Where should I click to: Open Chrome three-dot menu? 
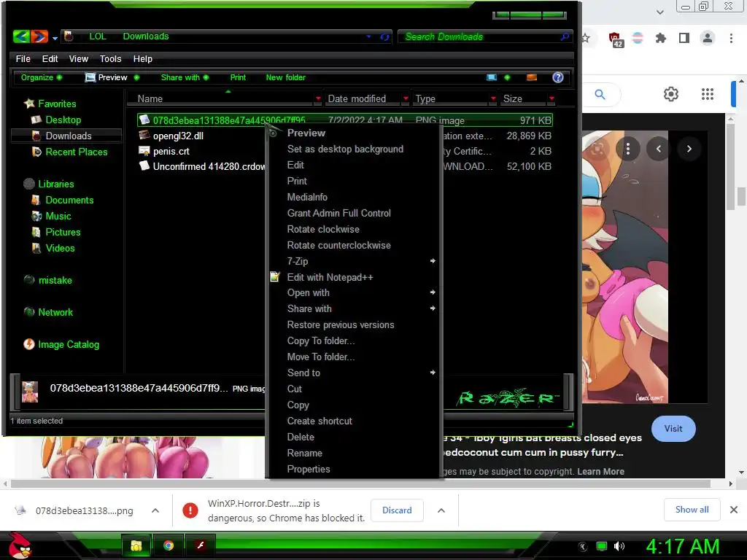(731, 38)
